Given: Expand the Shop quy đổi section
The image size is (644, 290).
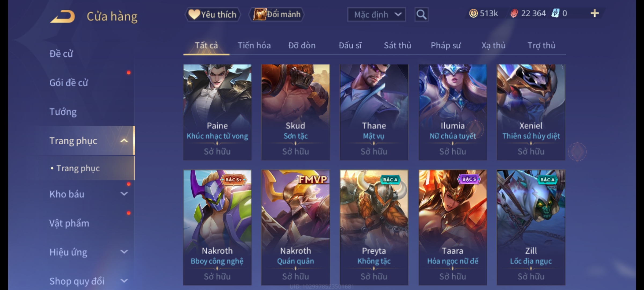Looking at the screenshot, I should [124, 281].
